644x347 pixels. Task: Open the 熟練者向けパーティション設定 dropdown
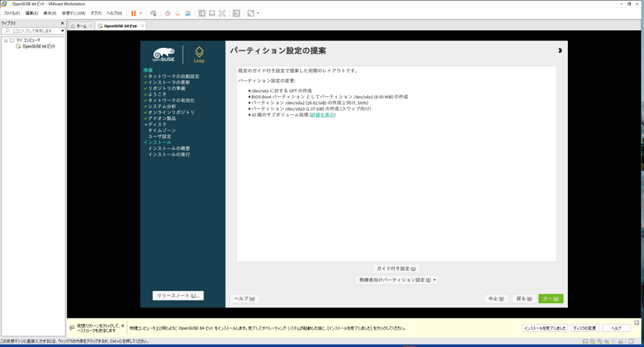tap(397, 280)
